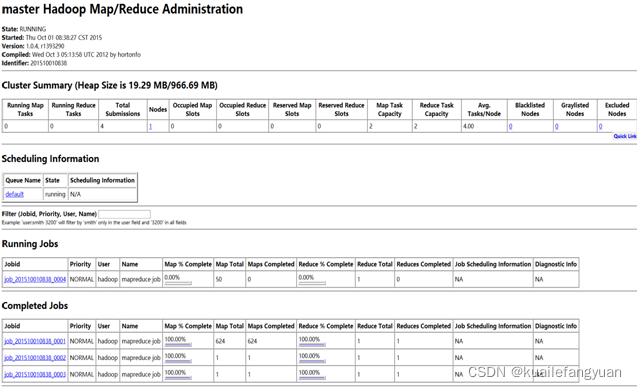Click Map Total value 50 for job 0004
Screen dimensions: 637x389
coord(219,279)
